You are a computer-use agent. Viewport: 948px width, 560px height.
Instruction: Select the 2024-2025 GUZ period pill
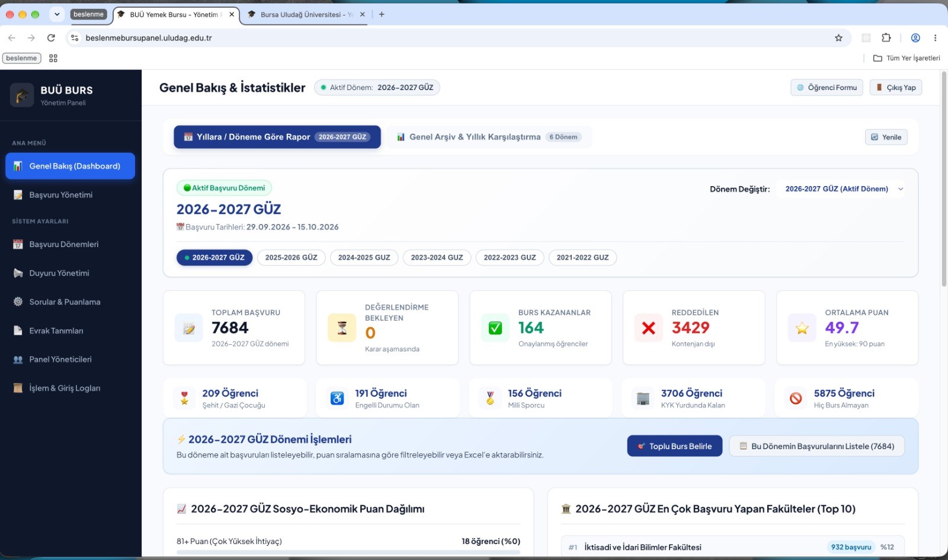click(x=364, y=258)
